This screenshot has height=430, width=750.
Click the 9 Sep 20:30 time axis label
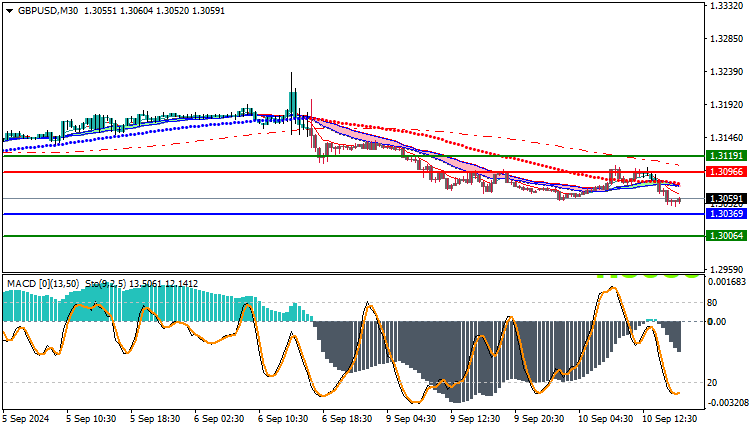[x=540, y=419]
